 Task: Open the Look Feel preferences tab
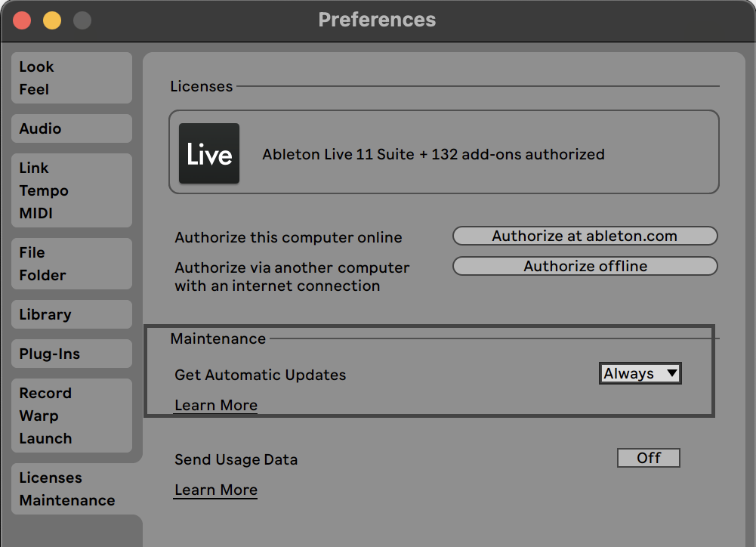tap(72, 78)
